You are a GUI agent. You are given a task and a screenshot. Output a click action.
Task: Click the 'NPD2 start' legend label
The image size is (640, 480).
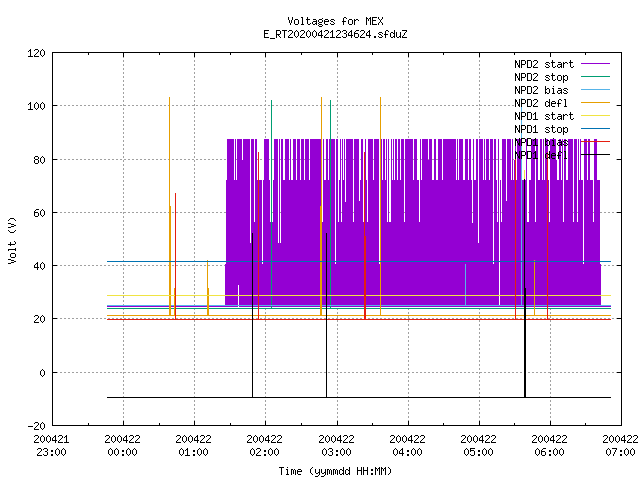[544, 64]
